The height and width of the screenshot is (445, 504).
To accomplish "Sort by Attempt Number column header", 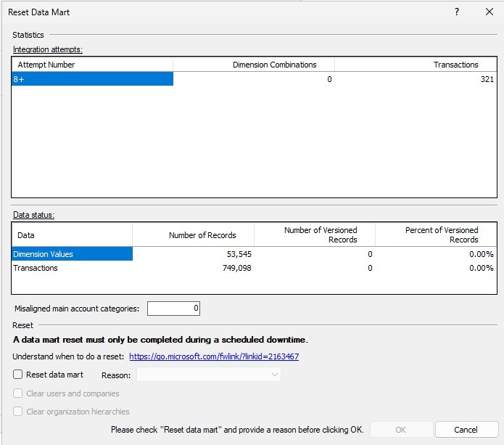I will click(92, 65).
